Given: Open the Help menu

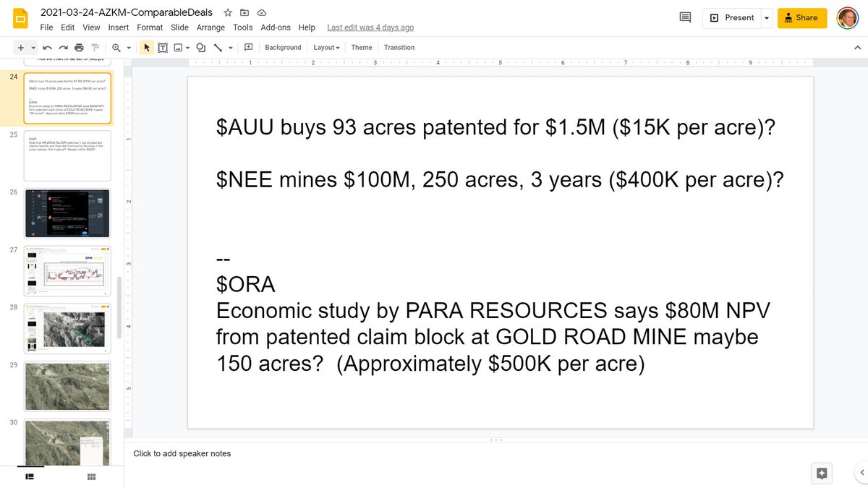Looking at the screenshot, I should point(307,27).
